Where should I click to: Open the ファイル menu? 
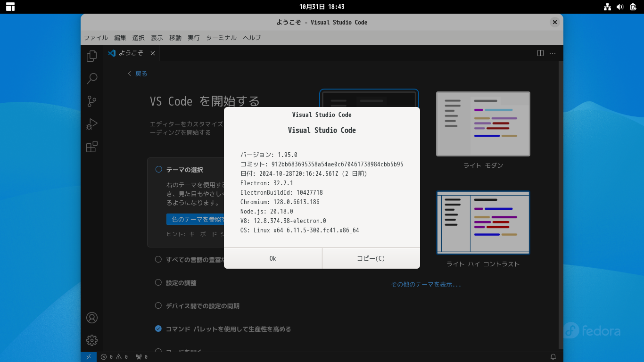[96, 38]
